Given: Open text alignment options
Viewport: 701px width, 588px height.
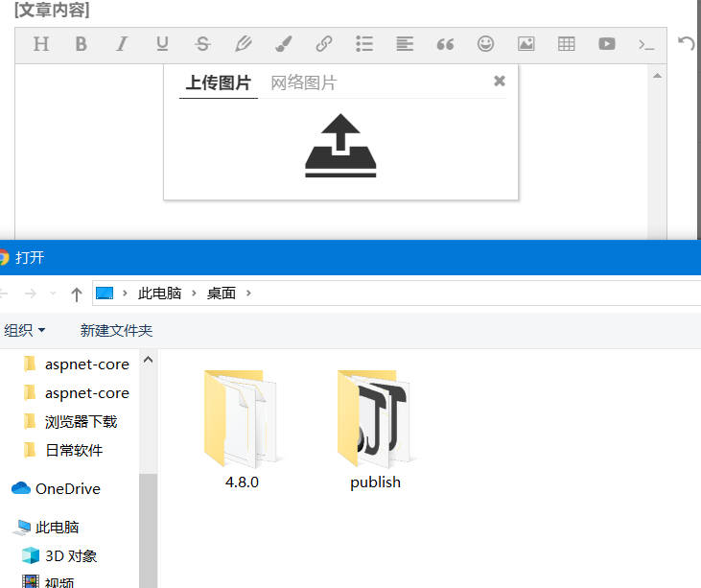Looking at the screenshot, I should tap(405, 44).
